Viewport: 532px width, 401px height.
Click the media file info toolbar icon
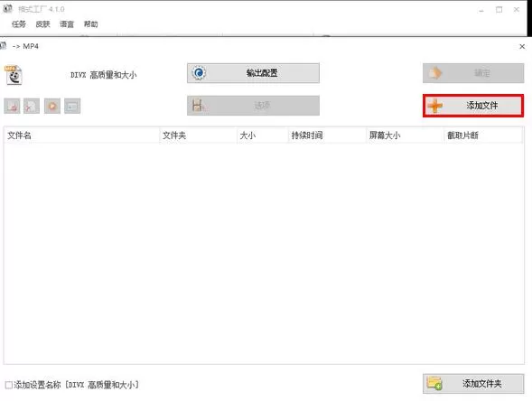[72, 107]
